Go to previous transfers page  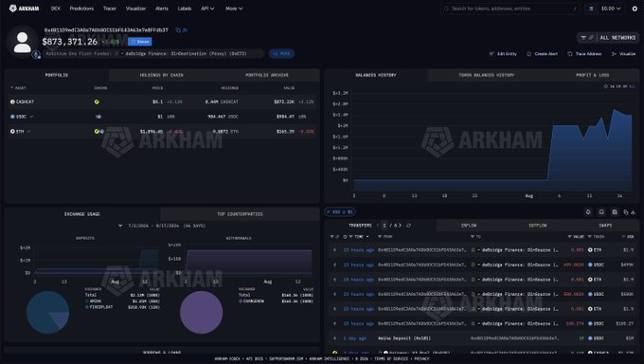point(378,226)
